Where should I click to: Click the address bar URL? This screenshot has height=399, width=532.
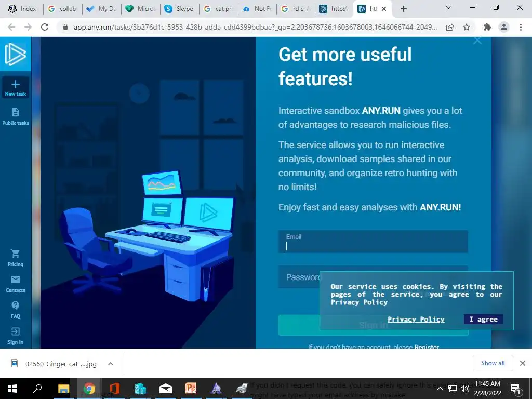[255, 27]
